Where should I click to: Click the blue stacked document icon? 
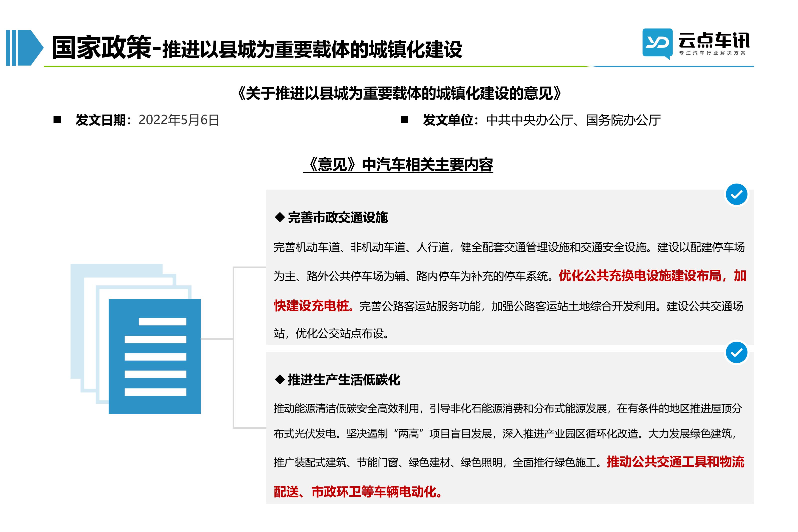136,339
